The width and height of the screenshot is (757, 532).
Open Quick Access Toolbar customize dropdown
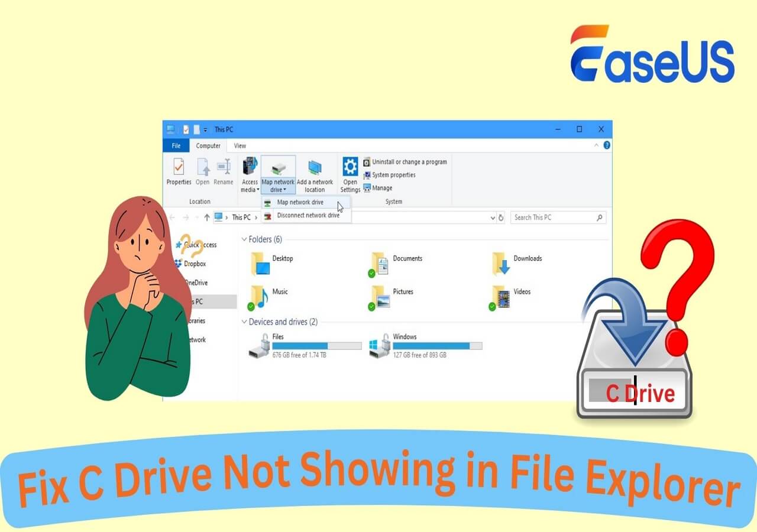pos(205,129)
